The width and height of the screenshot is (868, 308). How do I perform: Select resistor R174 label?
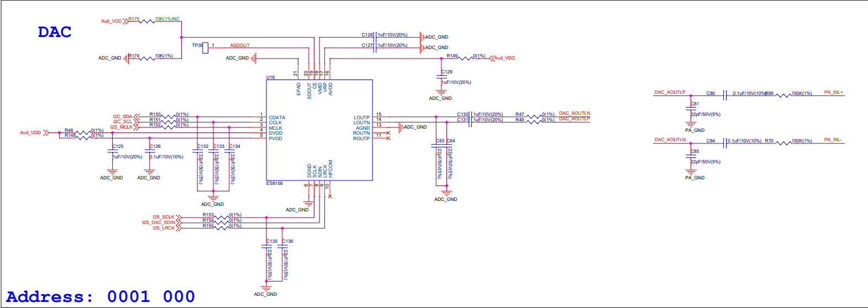pyautogui.click(x=134, y=56)
